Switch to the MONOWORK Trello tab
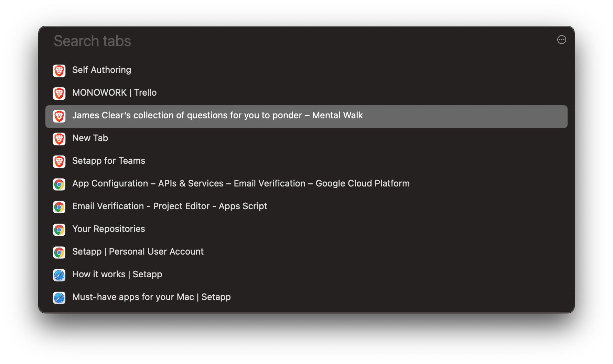 114,93
